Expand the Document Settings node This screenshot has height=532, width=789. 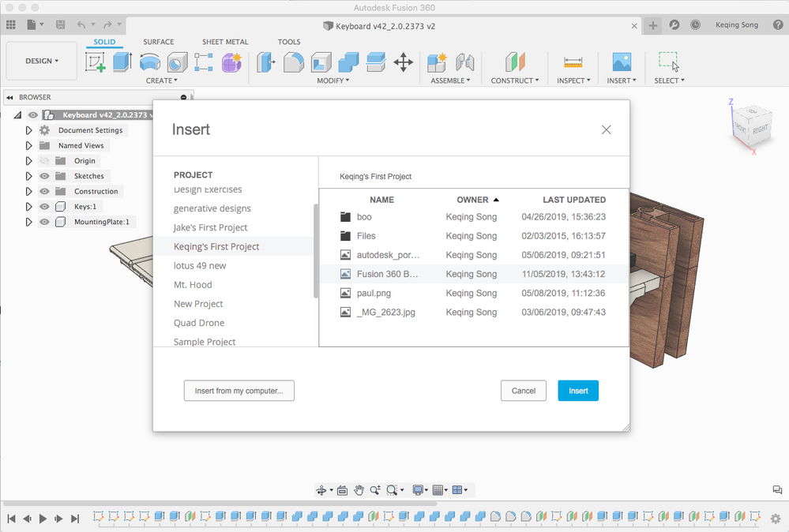coord(28,130)
